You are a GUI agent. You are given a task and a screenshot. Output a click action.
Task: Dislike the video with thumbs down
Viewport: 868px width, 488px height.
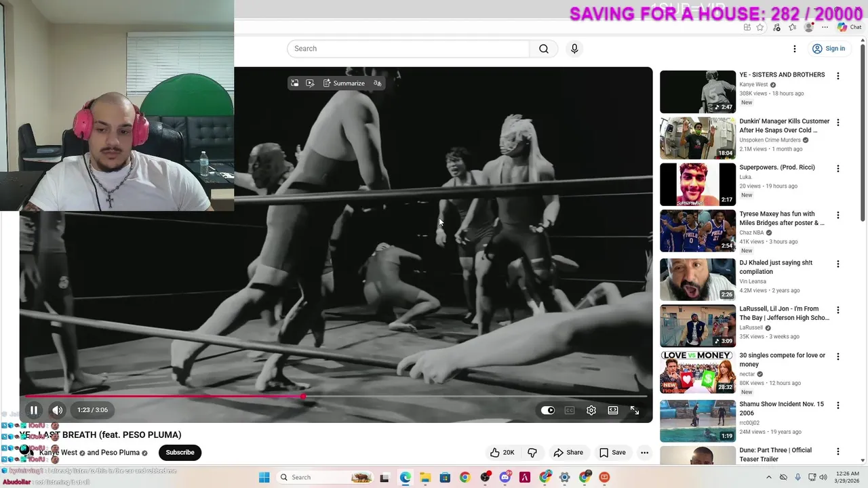[x=532, y=453]
